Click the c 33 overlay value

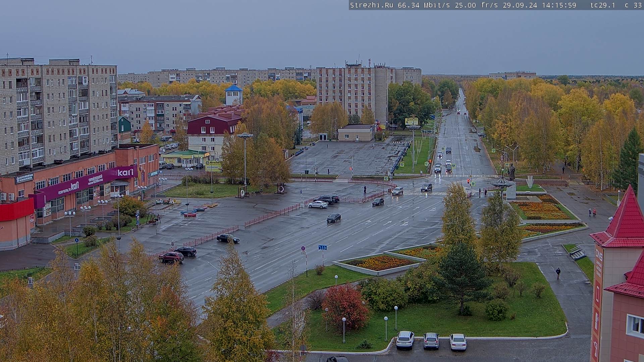coord(633,5)
